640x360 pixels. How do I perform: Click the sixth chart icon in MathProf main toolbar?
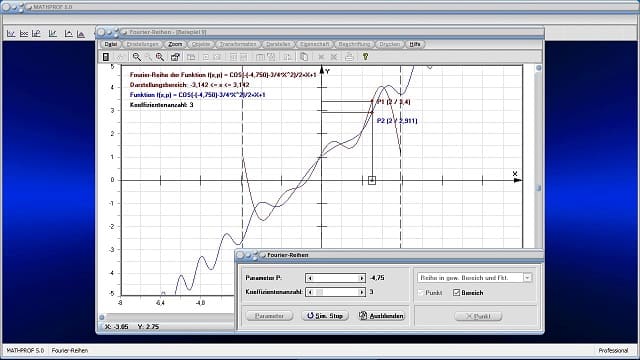click(81, 33)
